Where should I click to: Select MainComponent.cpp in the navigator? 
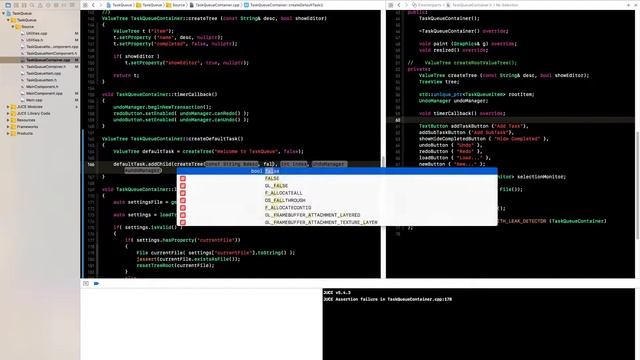pos(44,93)
